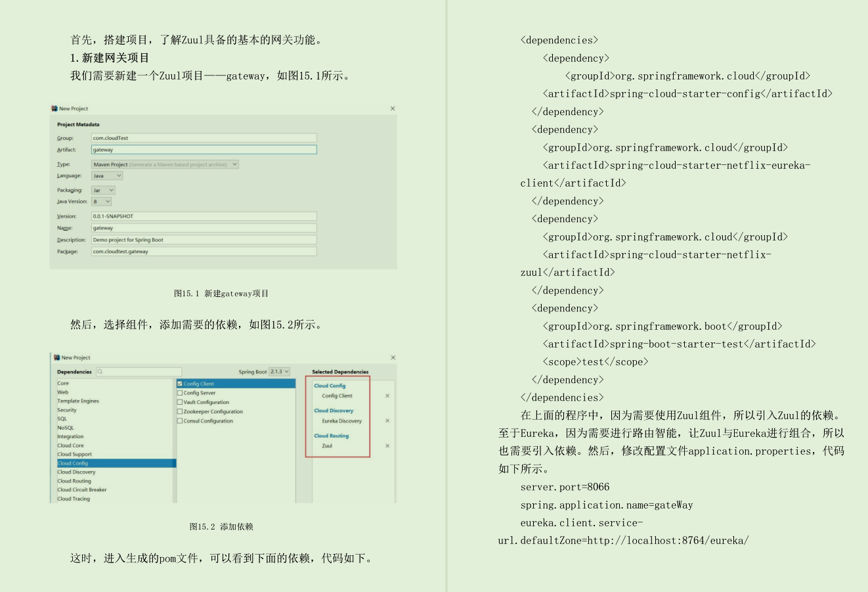
Task: Remove Eureka Discovery via its X icon
Action: tap(387, 420)
